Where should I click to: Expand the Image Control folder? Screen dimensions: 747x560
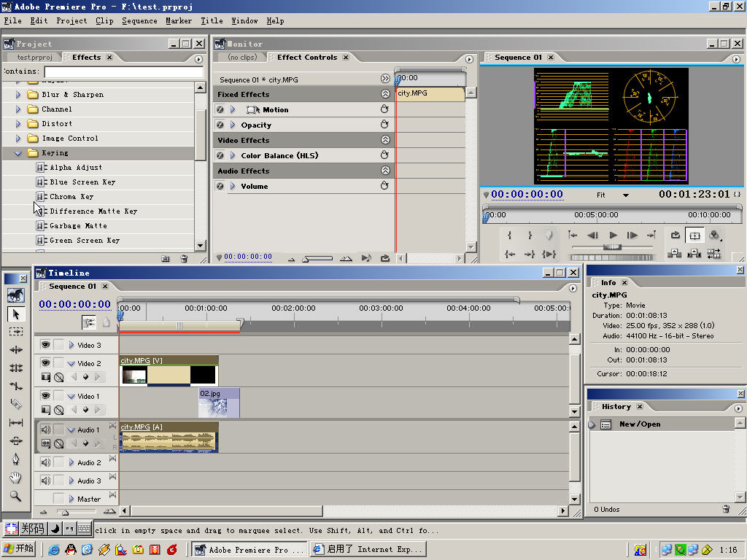[18, 138]
